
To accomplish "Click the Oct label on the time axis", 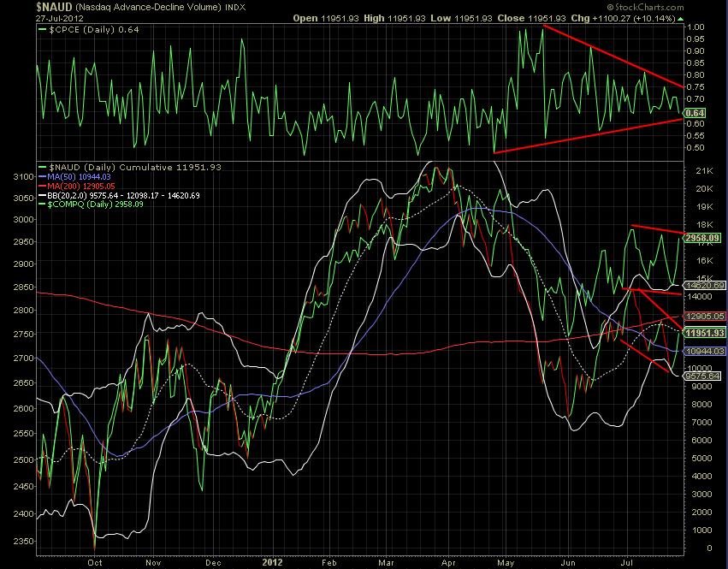I will tap(95, 562).
